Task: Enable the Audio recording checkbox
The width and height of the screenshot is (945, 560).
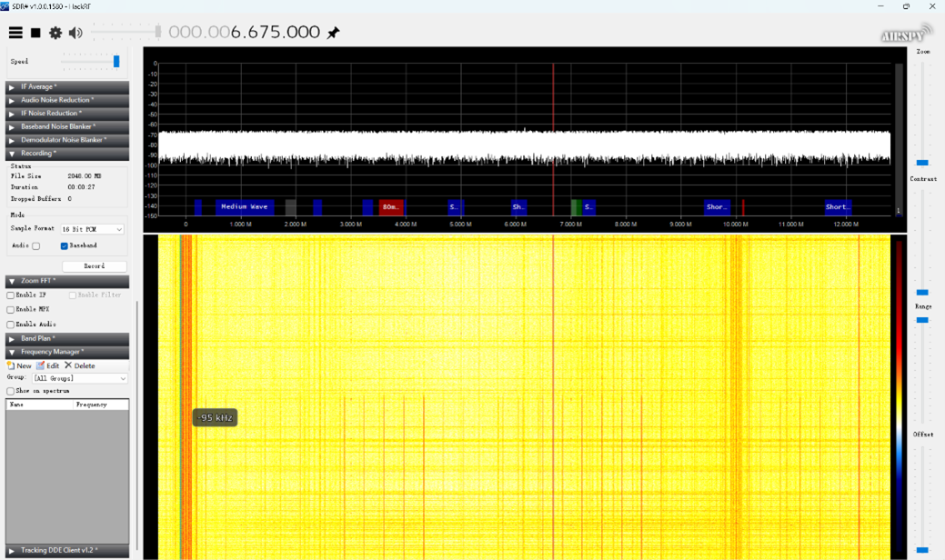Action: [36, 245]
